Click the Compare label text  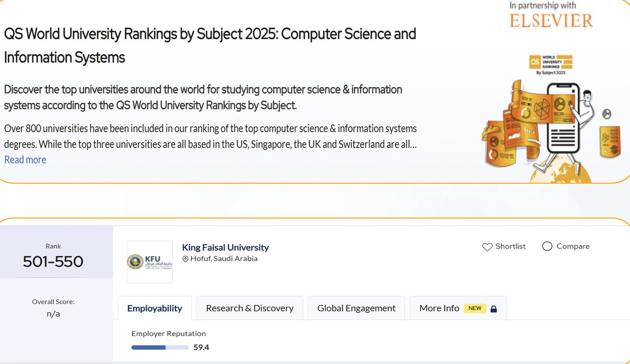(x=573, y=247)
